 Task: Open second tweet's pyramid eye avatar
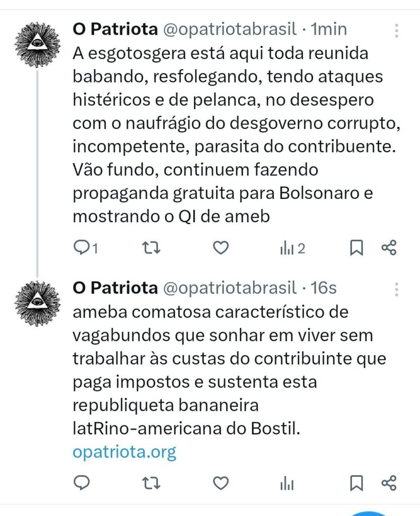coord(37,303)
